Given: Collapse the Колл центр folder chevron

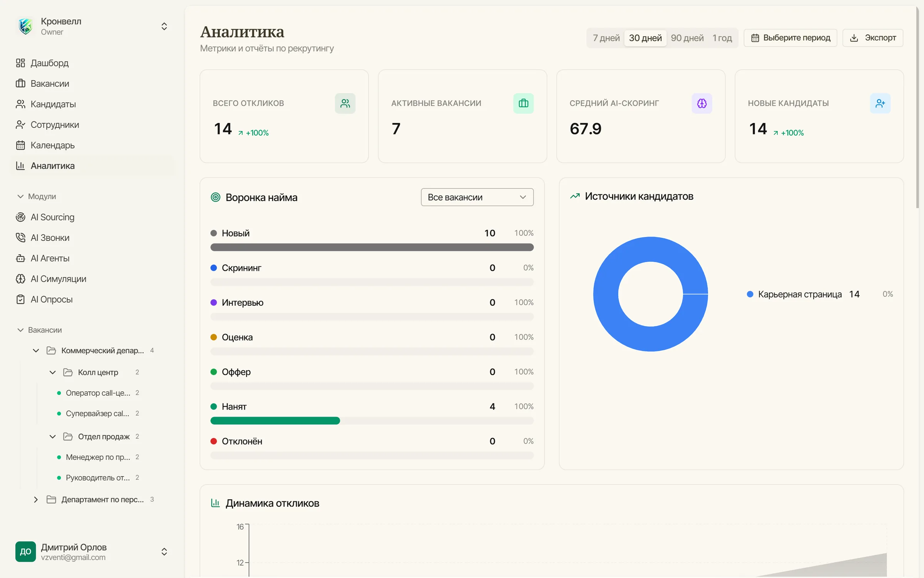Looking at the screenshot, I should point(53,372).
